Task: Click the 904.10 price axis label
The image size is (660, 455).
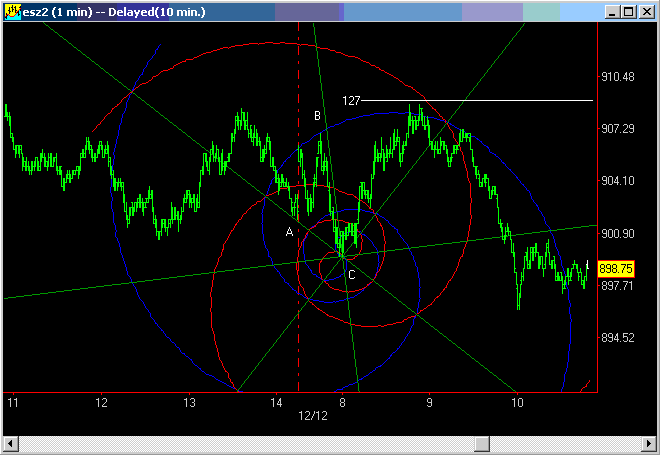Action: pos(617,181)
